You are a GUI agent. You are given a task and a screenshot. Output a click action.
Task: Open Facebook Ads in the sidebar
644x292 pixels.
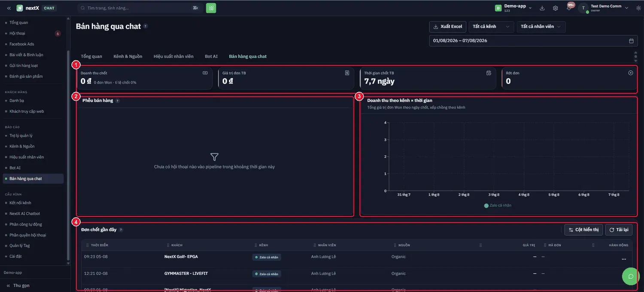click(33, 44)
